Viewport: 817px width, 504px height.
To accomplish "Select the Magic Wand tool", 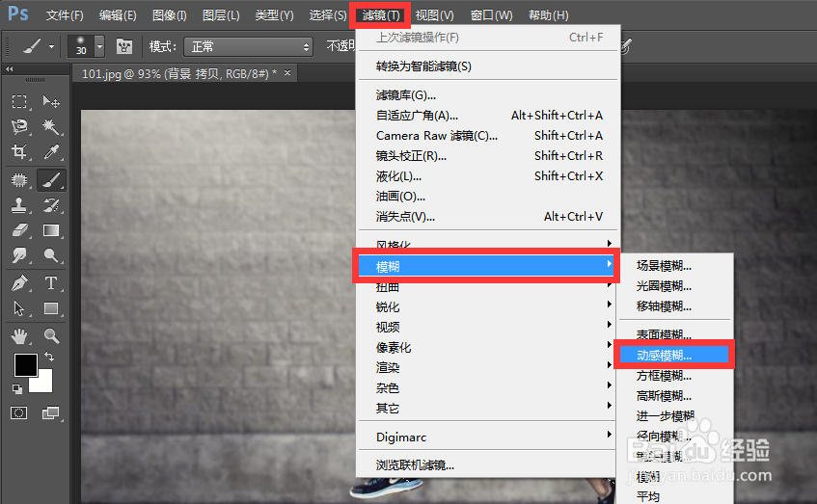I will click(51, 126).
